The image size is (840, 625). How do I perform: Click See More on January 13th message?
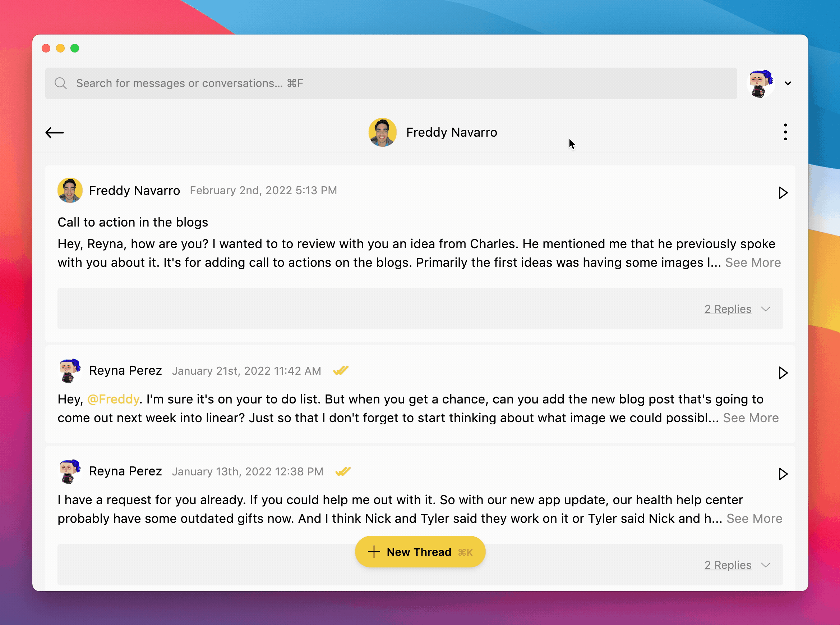click(754, 518)
